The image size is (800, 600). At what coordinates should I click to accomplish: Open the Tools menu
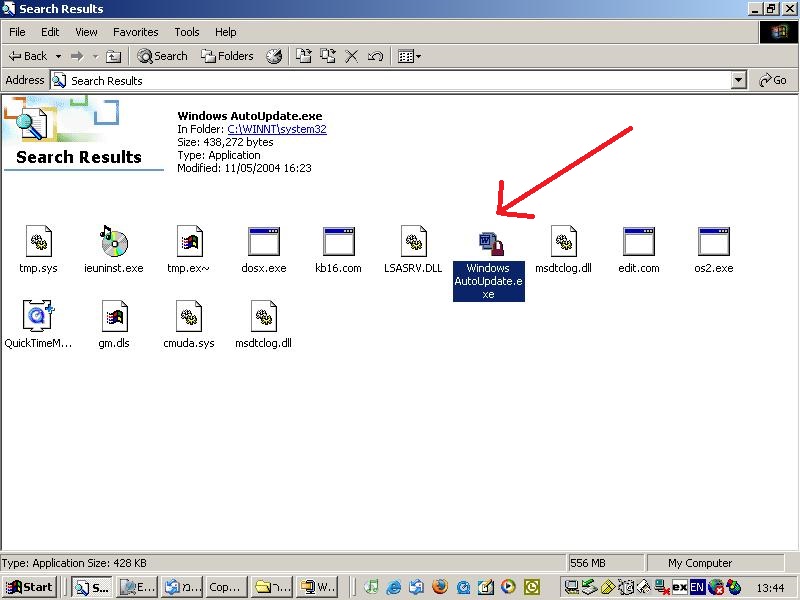coord(187,32)
